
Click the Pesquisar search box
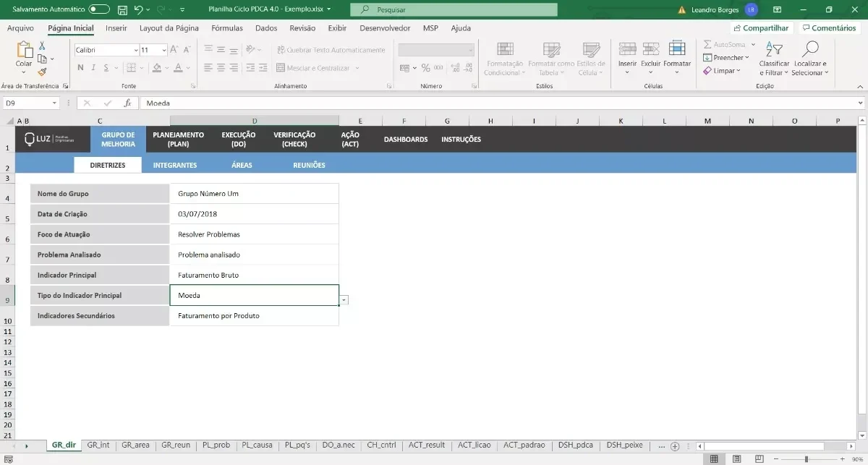point(454,10)
